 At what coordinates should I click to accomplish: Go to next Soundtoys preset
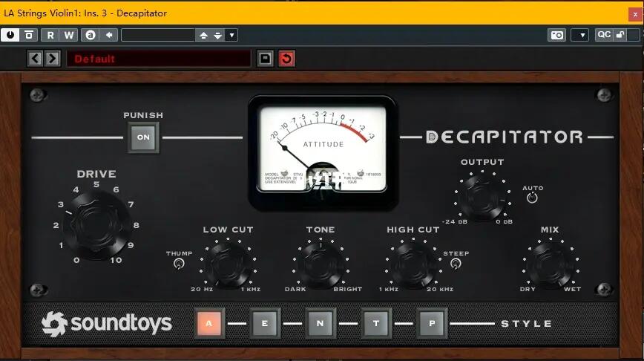52,59
